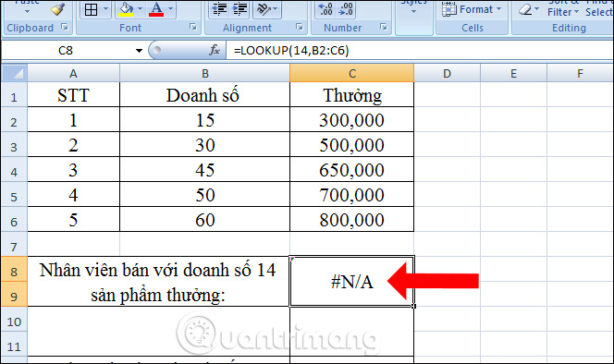Click the cell with value 15
614x364 pixels.
pos(204,119)
